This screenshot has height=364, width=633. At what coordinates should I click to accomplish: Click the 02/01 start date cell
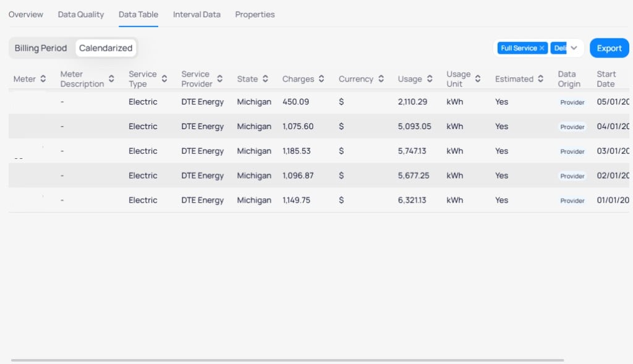(x=613, y=176)
